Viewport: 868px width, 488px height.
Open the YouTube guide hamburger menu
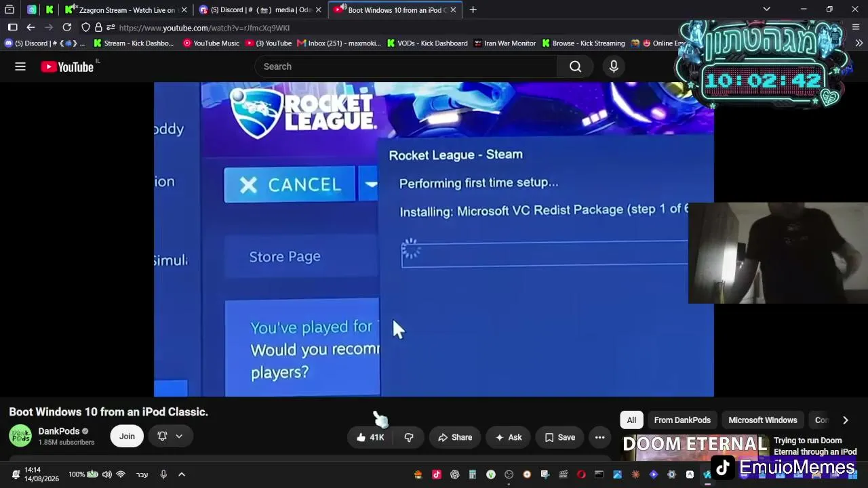[20, 66]
